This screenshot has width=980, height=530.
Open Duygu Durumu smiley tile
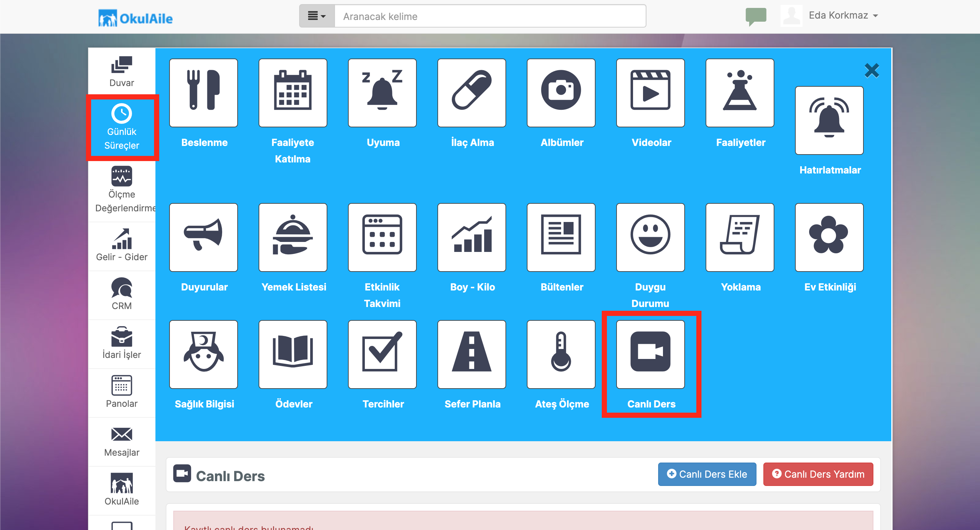[650, 237]
